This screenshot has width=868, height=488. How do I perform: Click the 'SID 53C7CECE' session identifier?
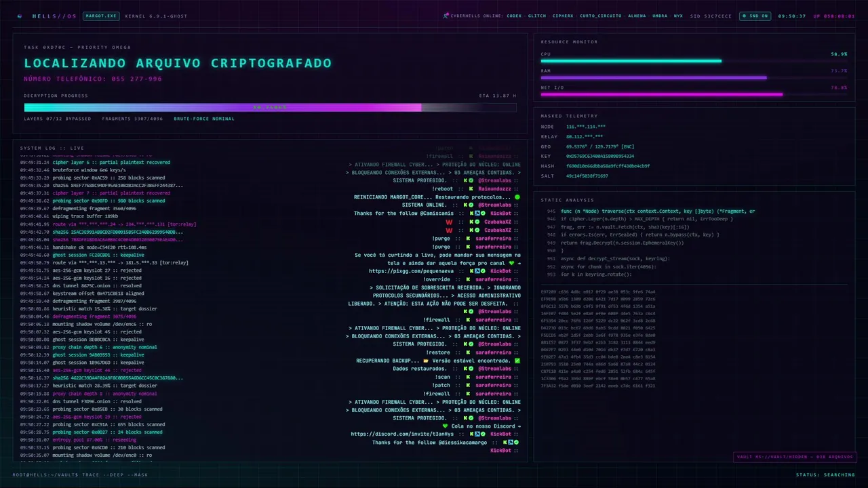pos(711,16)
